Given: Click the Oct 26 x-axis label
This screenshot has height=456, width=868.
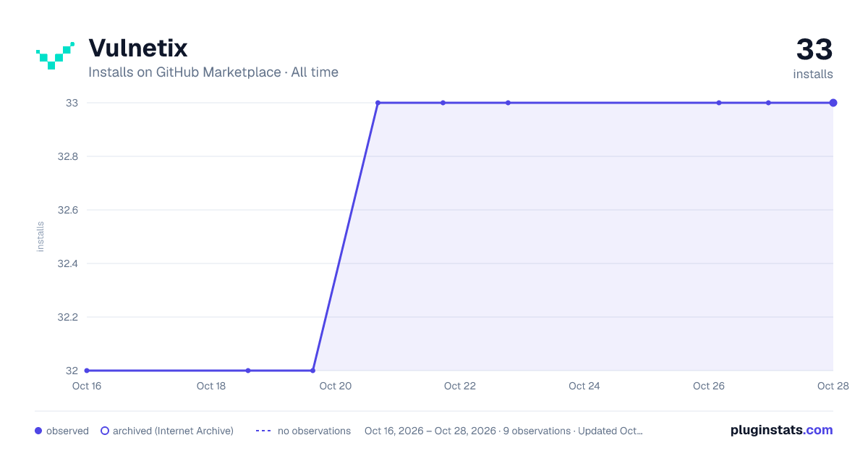Looking at the screenshot, I should point(709,386).
